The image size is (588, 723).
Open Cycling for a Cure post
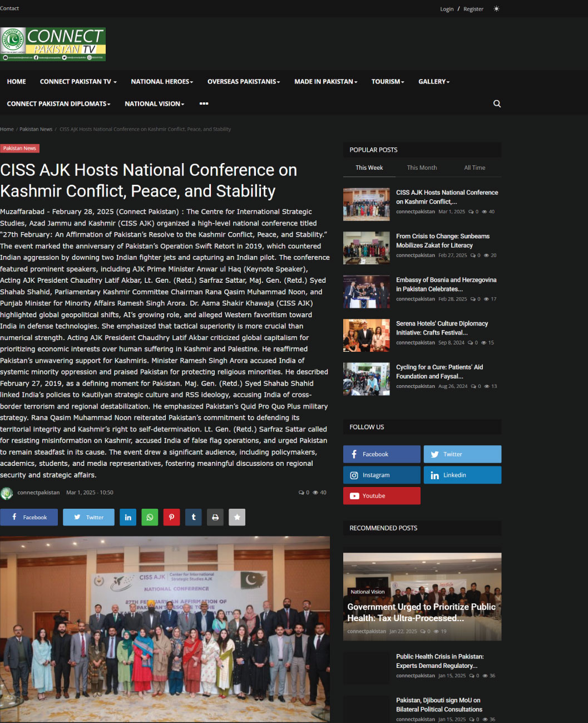tap(439, 372)
